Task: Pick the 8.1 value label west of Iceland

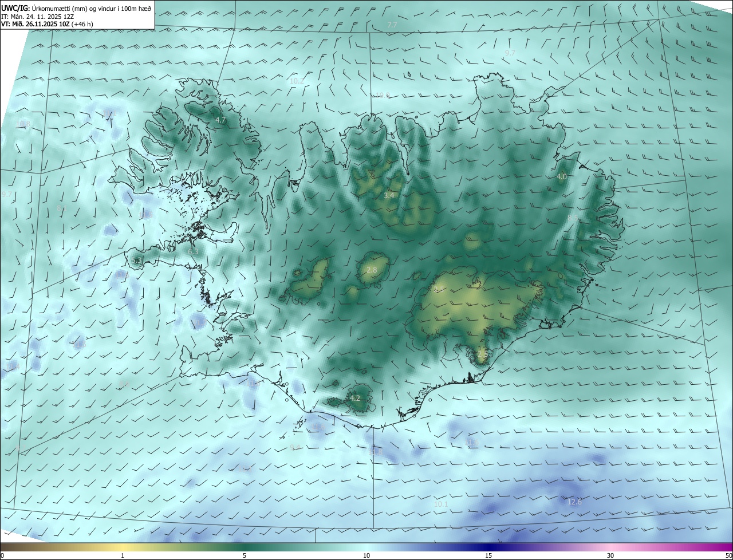Action: [x=62, y=208]
